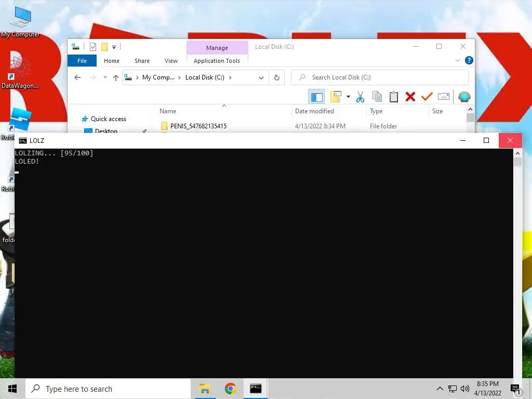The image size is (532, 399).
Task: Switch to the Share ribbon tab
Action: point(142,61)
